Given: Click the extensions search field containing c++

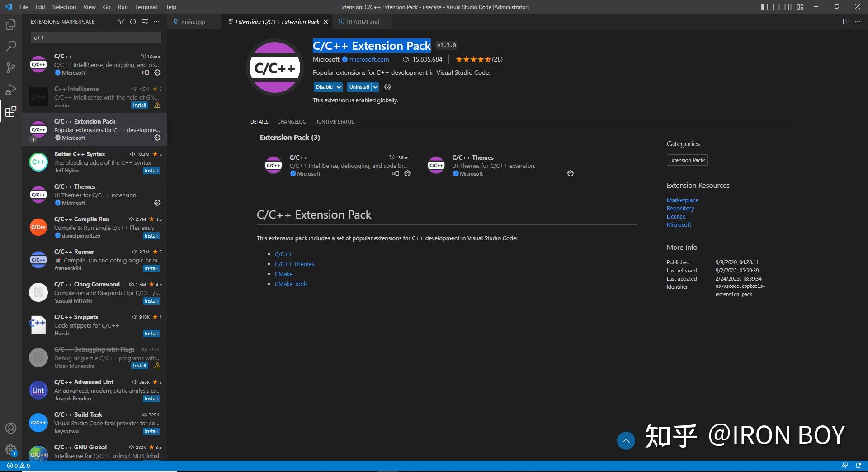Looking at the screenshot, I should [x=95, y=38].
